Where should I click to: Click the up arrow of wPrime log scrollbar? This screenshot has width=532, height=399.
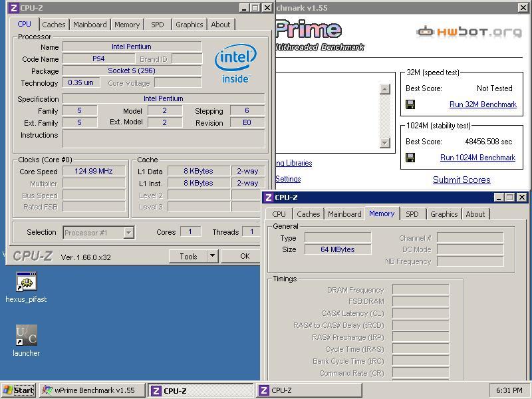pos(384,89)
